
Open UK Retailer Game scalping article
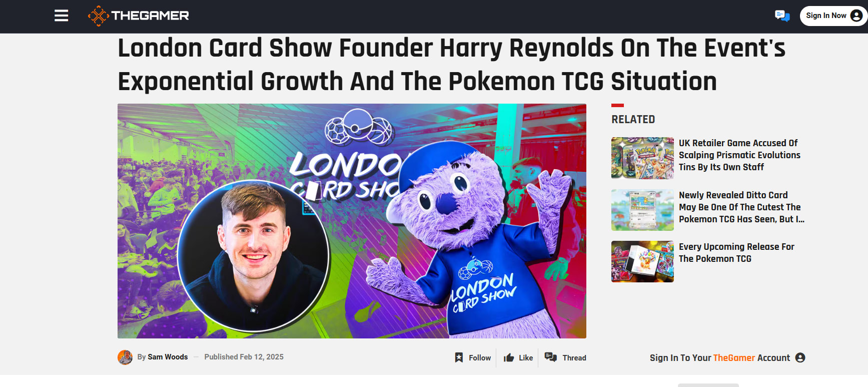(739, 155)
